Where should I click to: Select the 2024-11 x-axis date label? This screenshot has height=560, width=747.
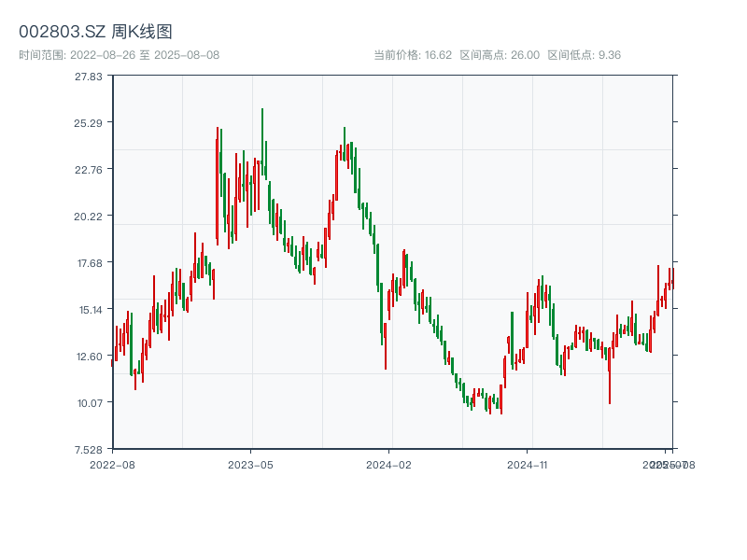click(527, 464)
